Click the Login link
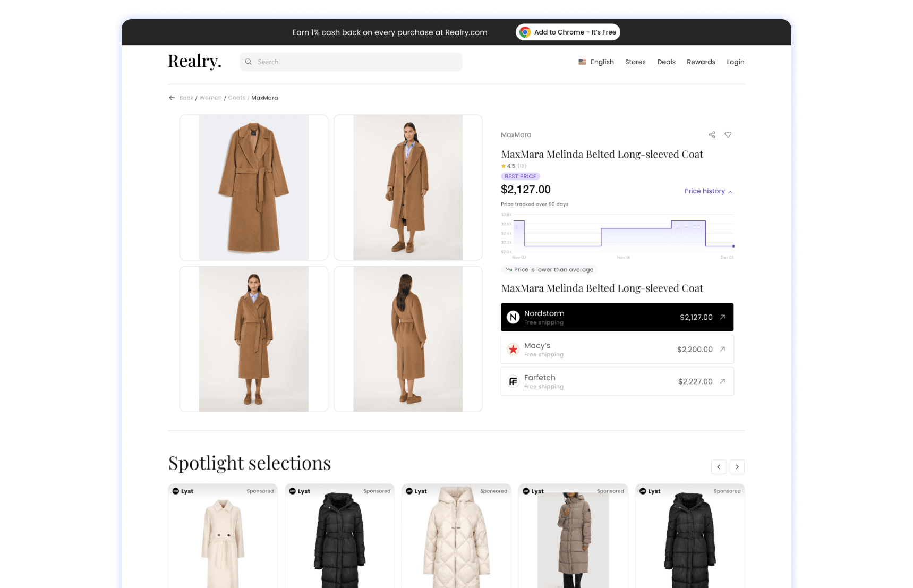913x588 pixels. click(735, 62)
